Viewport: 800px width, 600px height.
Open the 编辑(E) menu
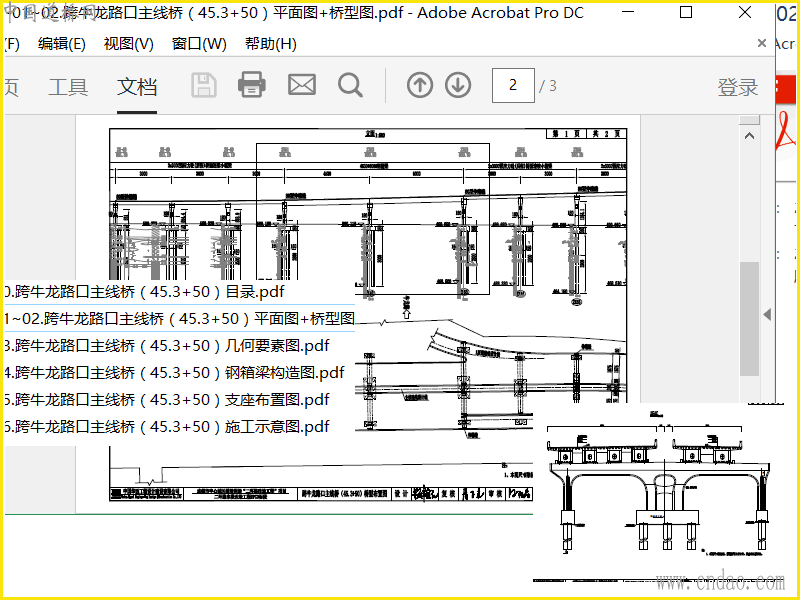coord(61,44)
